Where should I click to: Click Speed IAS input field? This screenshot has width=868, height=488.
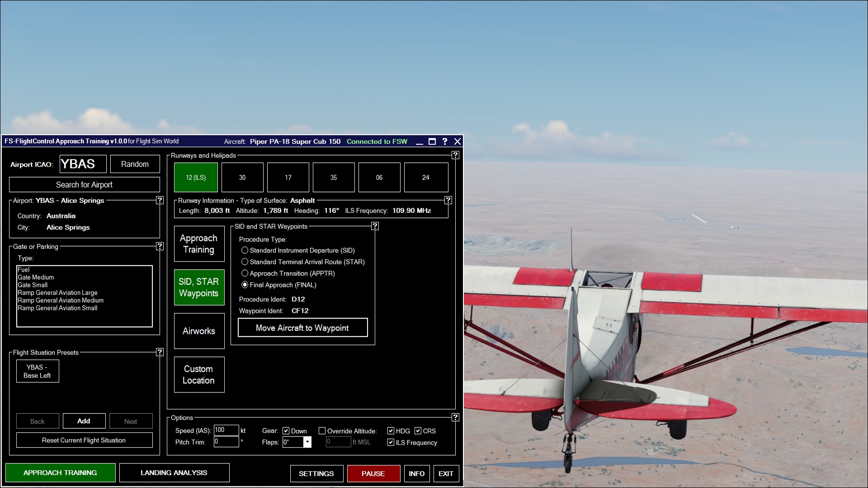[x=226, y=430]
